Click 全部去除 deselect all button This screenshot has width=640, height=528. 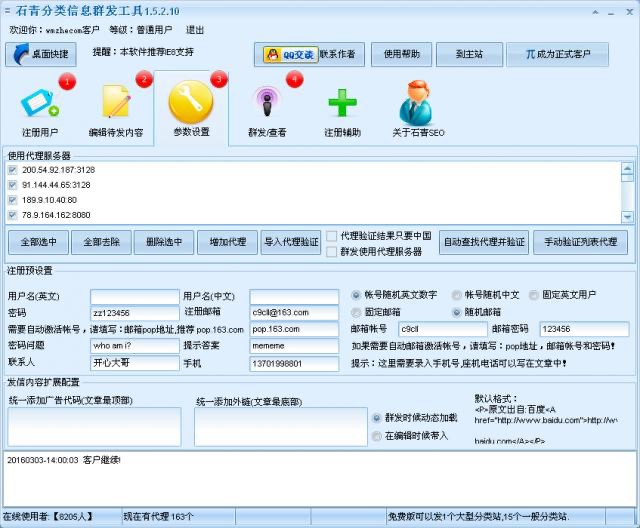[x=101, y=242]
